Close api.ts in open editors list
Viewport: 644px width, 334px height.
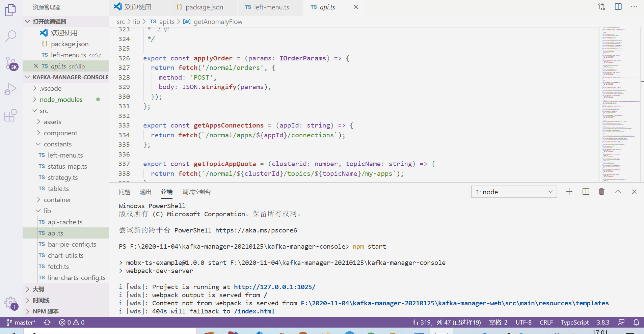point(36,66)
